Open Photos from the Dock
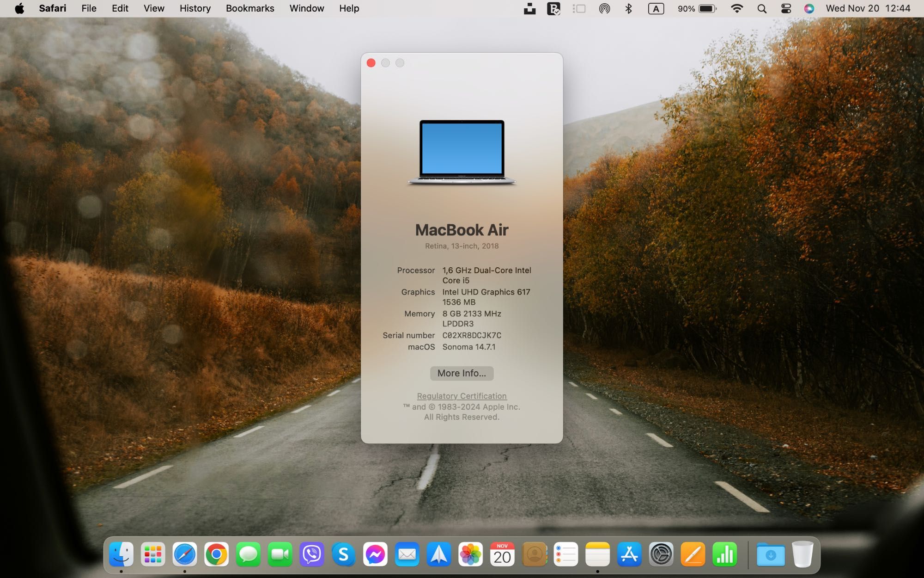924x578 pixels. point(470,554)
